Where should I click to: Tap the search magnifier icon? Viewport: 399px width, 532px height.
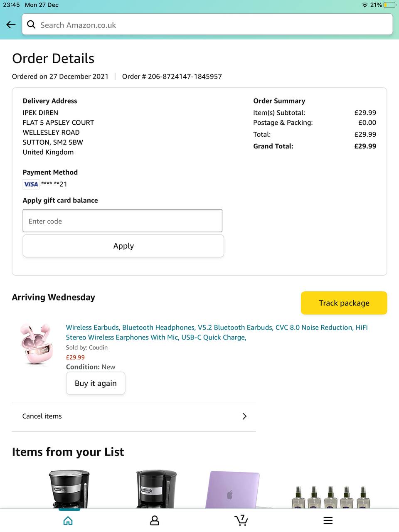coord(31,25)
